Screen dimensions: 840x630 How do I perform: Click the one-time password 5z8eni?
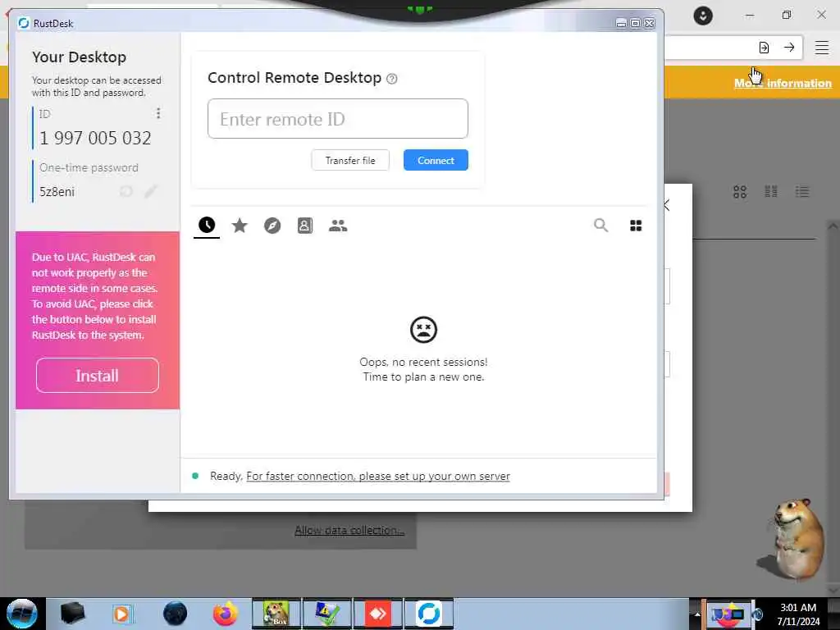[57, 192]
